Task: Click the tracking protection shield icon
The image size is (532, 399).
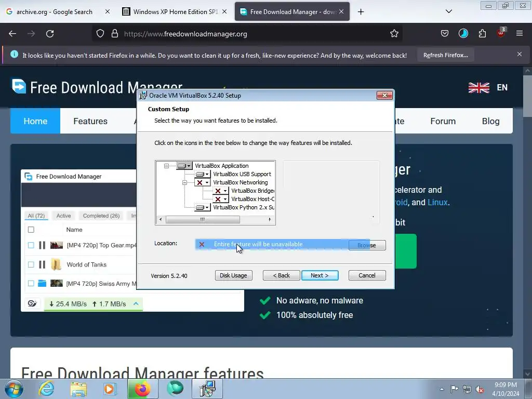Action: 100,34
